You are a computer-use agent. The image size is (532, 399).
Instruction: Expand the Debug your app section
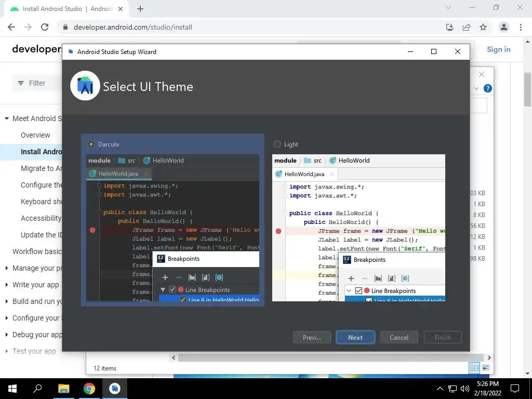pos(6,335)
